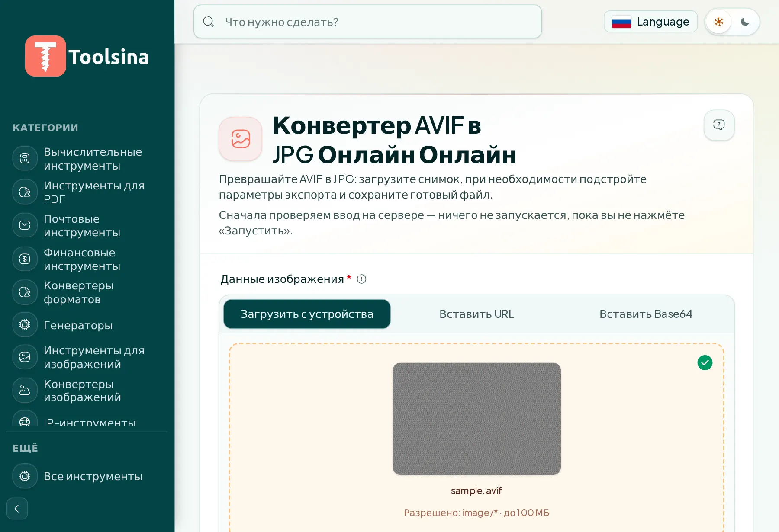Switch to light theme sun icon

click(x=719, y=22)
